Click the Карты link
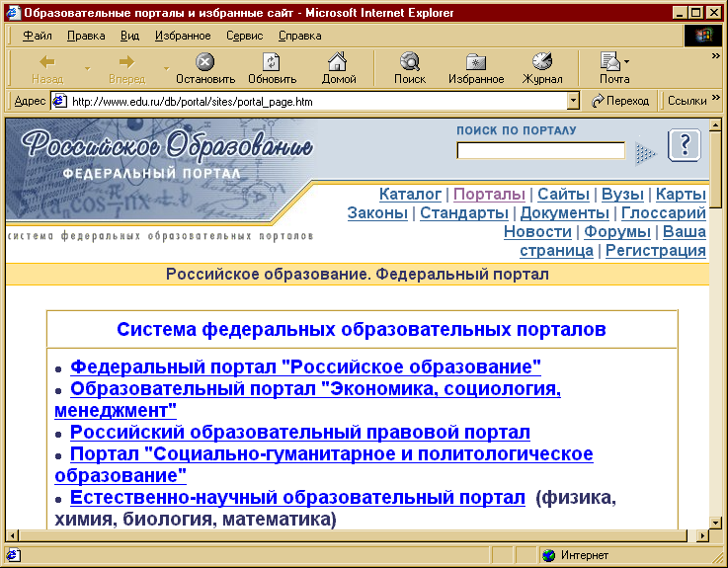This screenshot has width=728, height=568. tap(681, 194)
